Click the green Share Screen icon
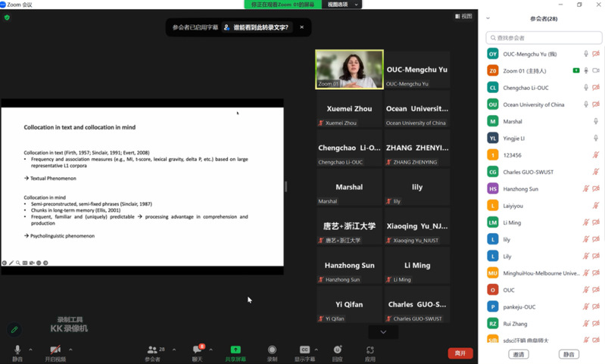 (235, 351)
